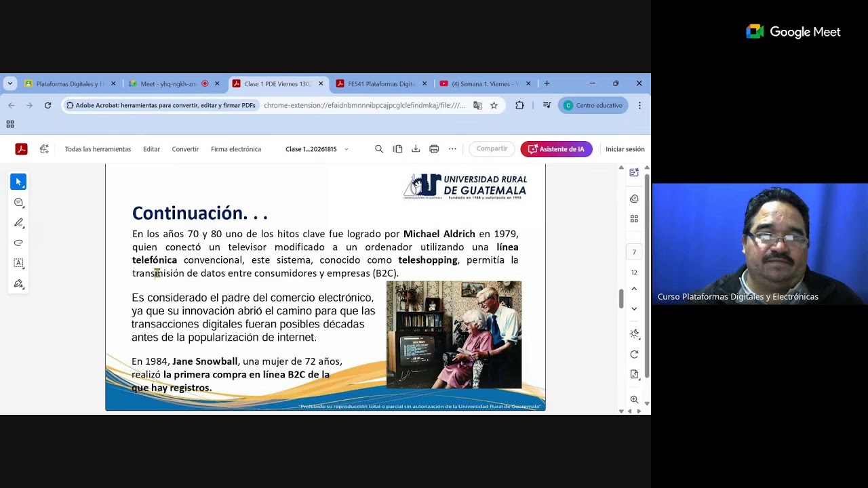Click the right rail scrollbar down arrow

[x=647, y=404]
